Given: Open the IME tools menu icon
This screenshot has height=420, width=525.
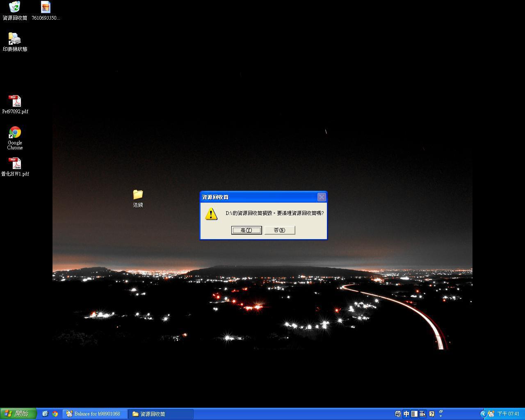Looking at the screenshot, I should click(x=422, y=414).
